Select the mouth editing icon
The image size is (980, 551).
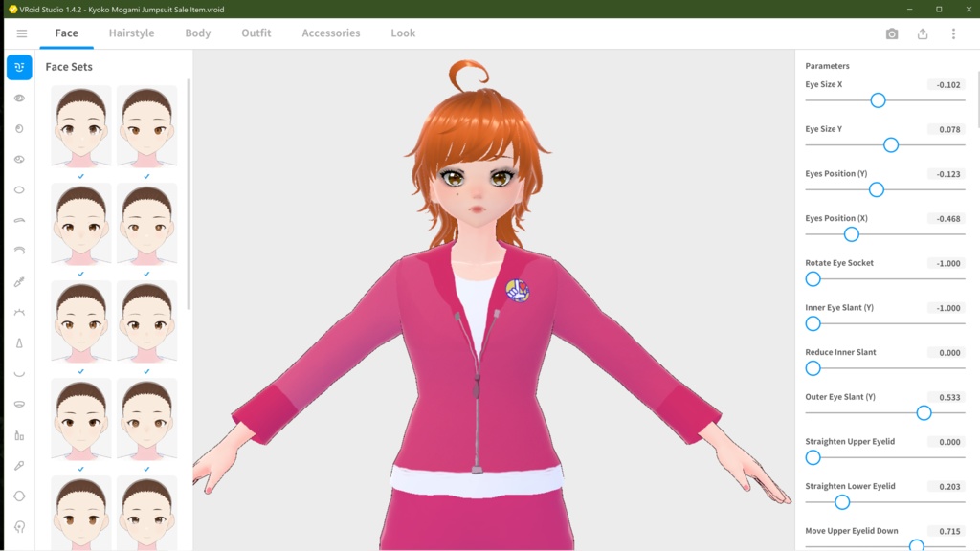(19, 373)
